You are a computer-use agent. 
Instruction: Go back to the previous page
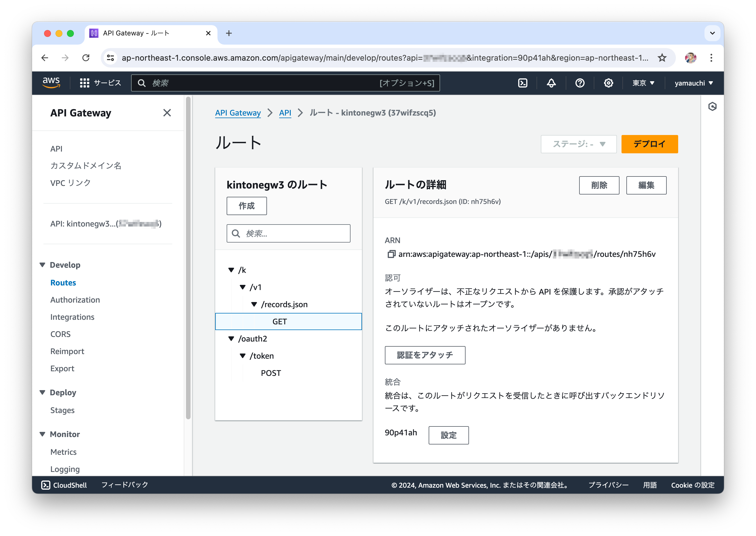pyautogui.click(x=45, y=58)
